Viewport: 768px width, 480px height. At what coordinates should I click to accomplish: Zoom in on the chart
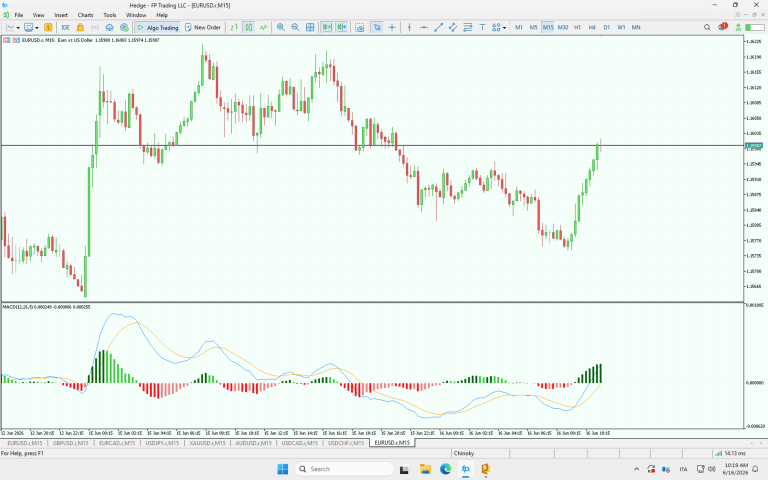click(x=281, y=27)
